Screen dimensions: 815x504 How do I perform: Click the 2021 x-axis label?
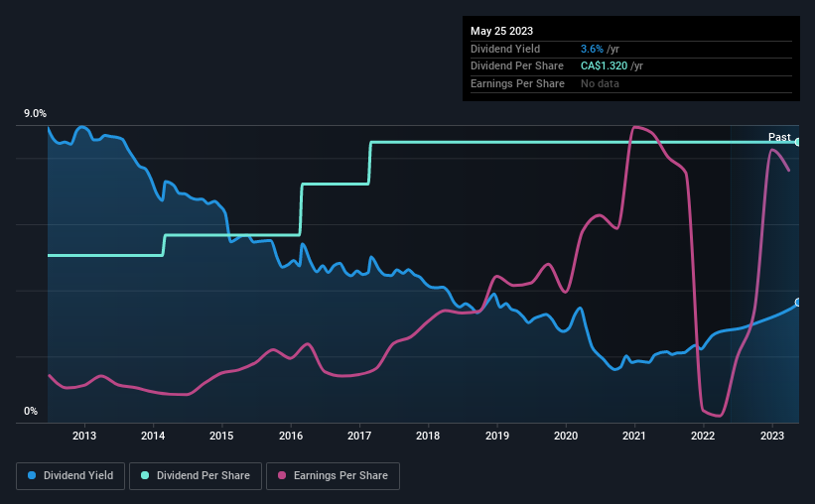(634, 436)
